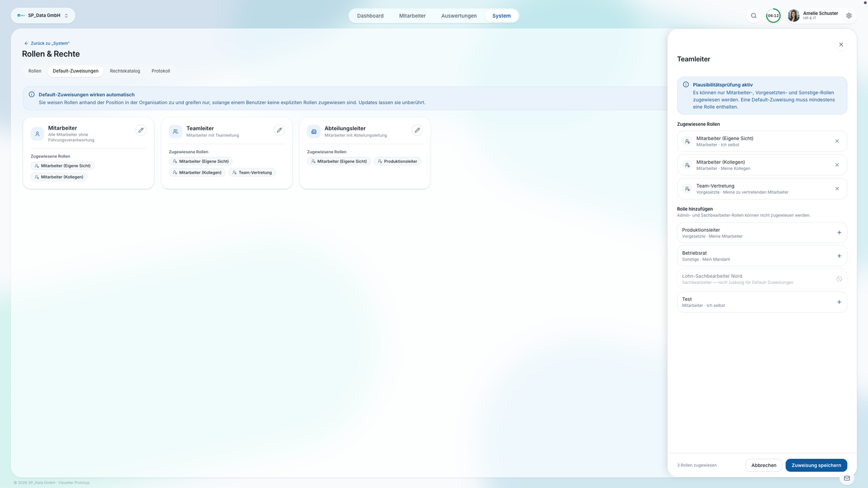The width and height of the screenshot is (868, 488).
Task: Add the Produktionsleiter role with plus
Action: point(839,233)
